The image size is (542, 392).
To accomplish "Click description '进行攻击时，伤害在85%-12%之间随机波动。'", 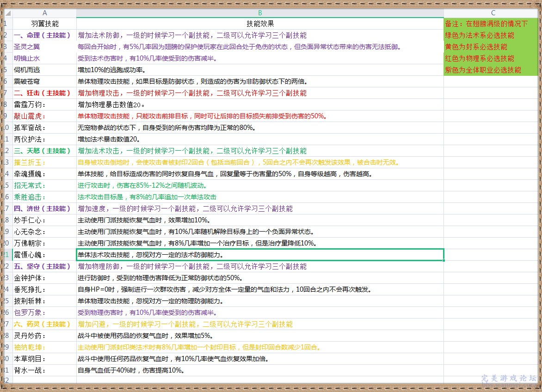I will (260, 185).
